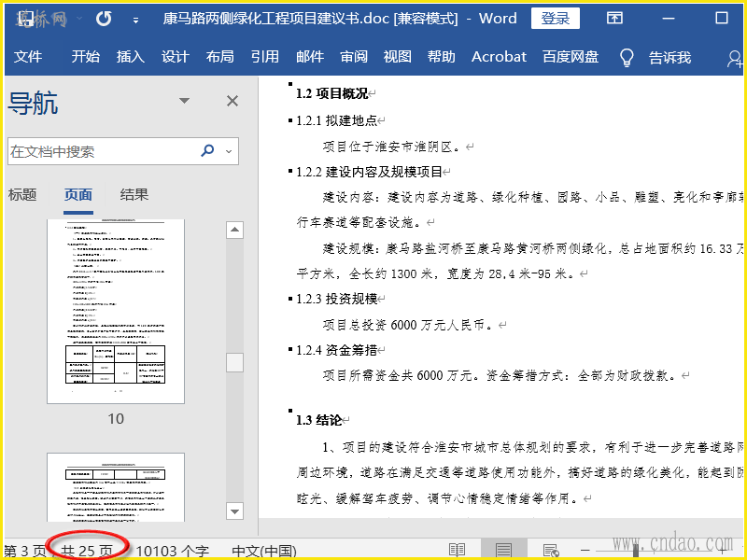Click the magnifier search icon in navigation pane
The image size is (747, 560).
(207, 150)
